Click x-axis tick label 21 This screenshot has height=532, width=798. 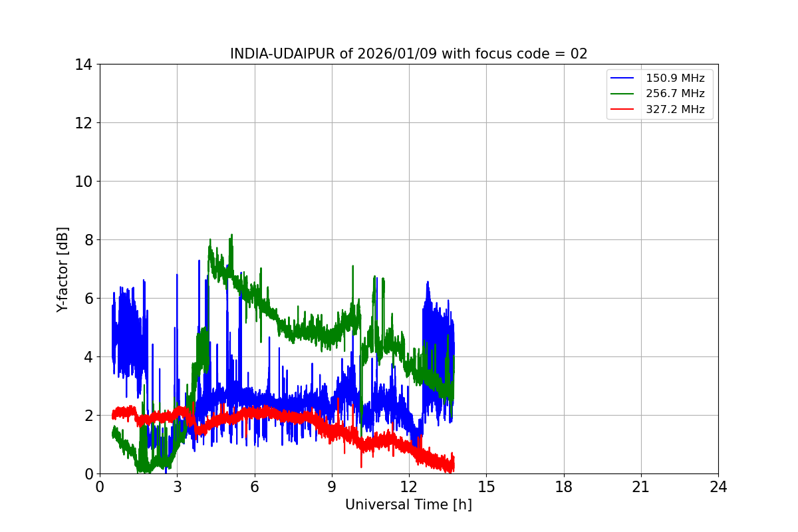(x=641, y=487)
